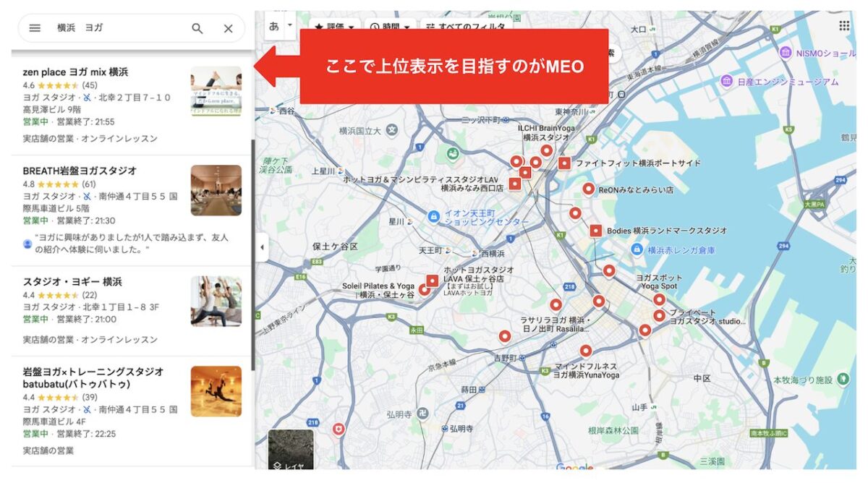The image size is (868, 483).
Task: Click the 中区 ward label on map
Action: click(x=702, y=378)
